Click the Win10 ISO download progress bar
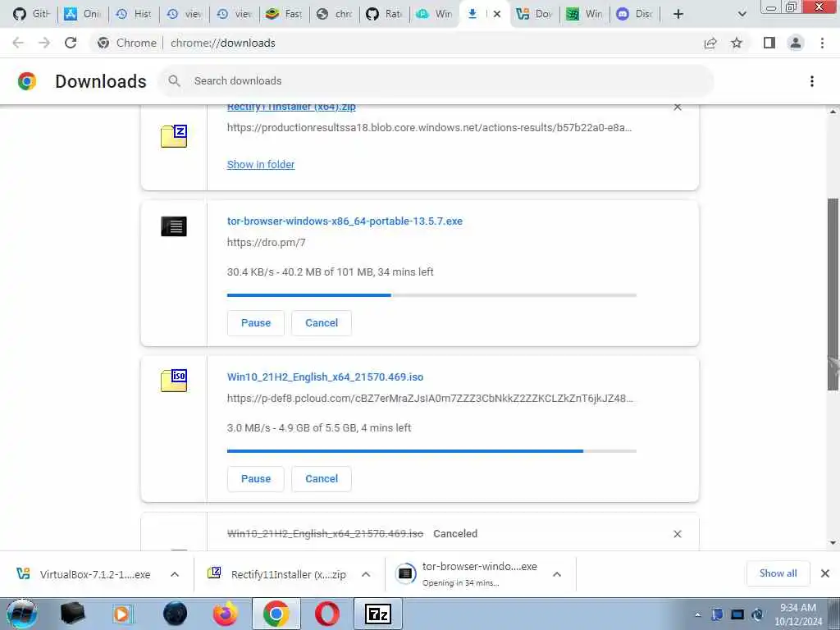840x630 pixels. click(x=431, y=451)
